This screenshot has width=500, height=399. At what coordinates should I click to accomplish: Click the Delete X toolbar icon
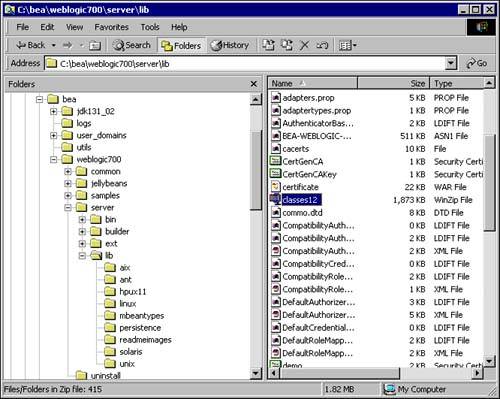point(304,45)
